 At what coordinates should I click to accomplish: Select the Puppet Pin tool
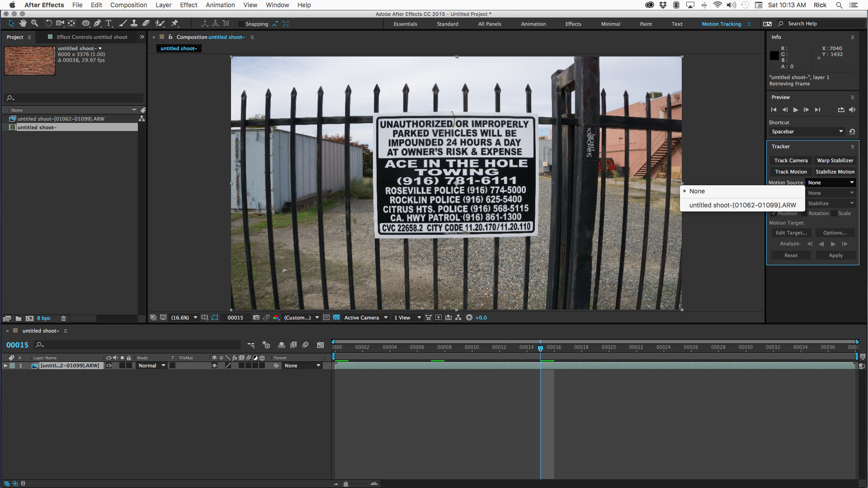pos(175,23)
